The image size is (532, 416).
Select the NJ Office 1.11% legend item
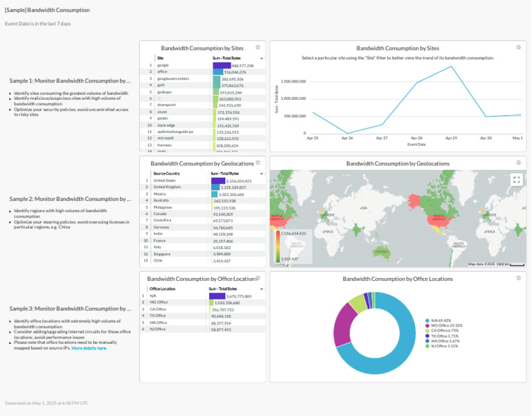click(x=442, y=346)
